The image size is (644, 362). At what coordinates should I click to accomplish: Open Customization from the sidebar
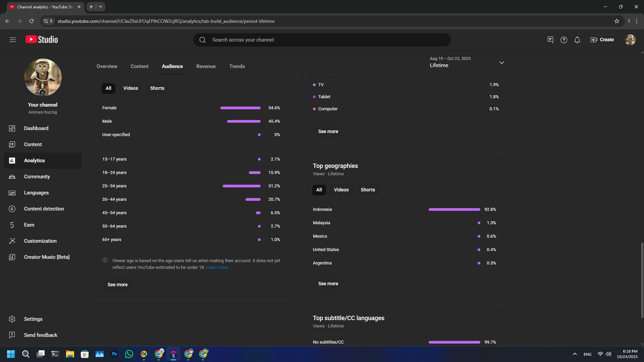click(x=40, y=241)
